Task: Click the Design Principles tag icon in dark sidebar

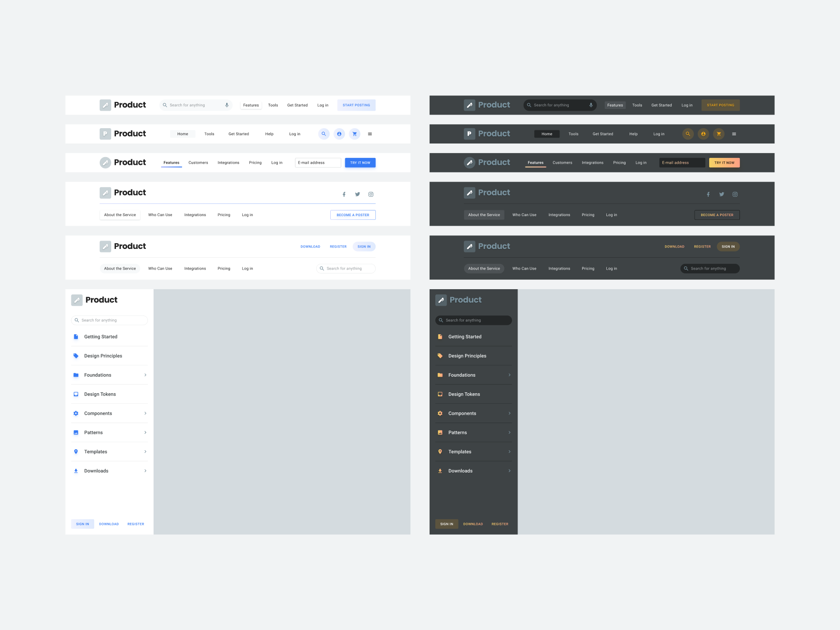Action: tap(440, 356)
